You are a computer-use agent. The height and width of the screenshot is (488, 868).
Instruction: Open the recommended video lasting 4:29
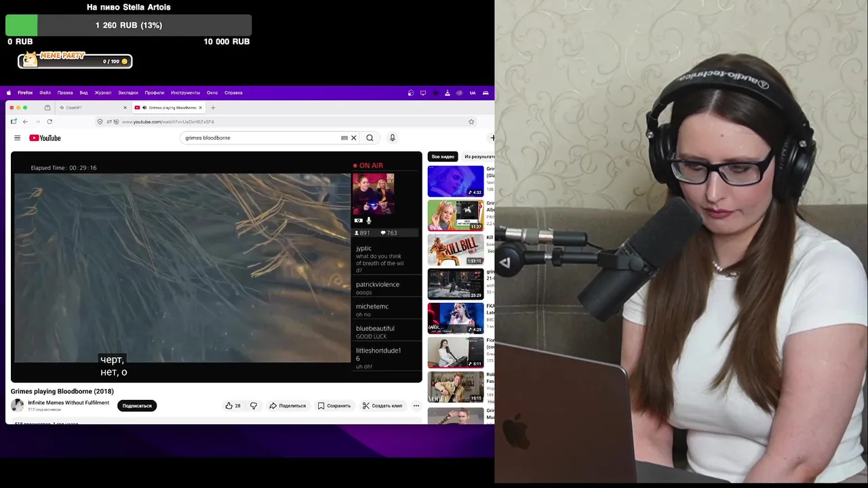[456, 318]
